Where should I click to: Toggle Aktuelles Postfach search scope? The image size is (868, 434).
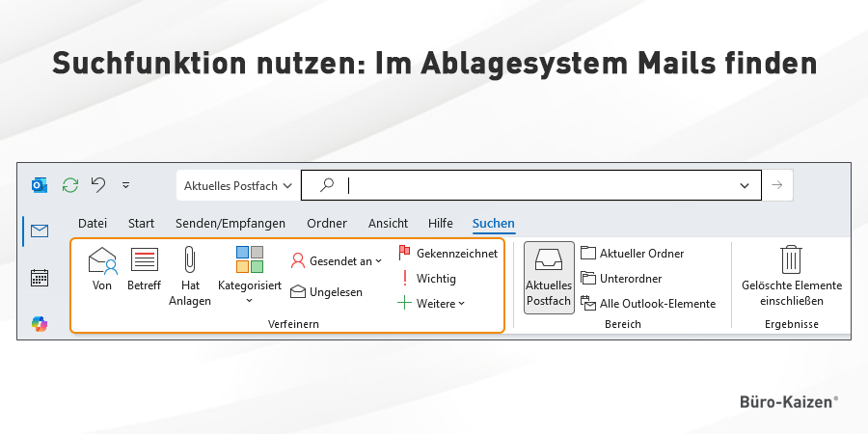click(x=549, y=276)
